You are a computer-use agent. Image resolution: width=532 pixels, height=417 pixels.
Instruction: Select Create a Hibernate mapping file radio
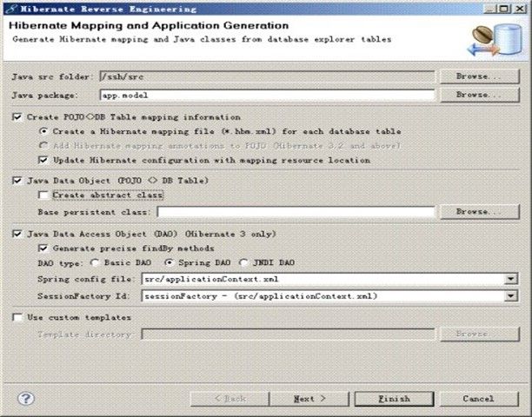(x=43, y=131)
